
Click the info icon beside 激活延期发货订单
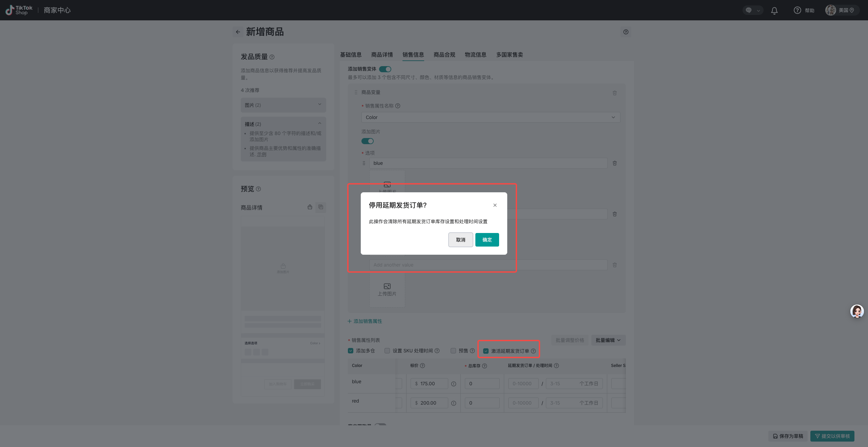533,351
